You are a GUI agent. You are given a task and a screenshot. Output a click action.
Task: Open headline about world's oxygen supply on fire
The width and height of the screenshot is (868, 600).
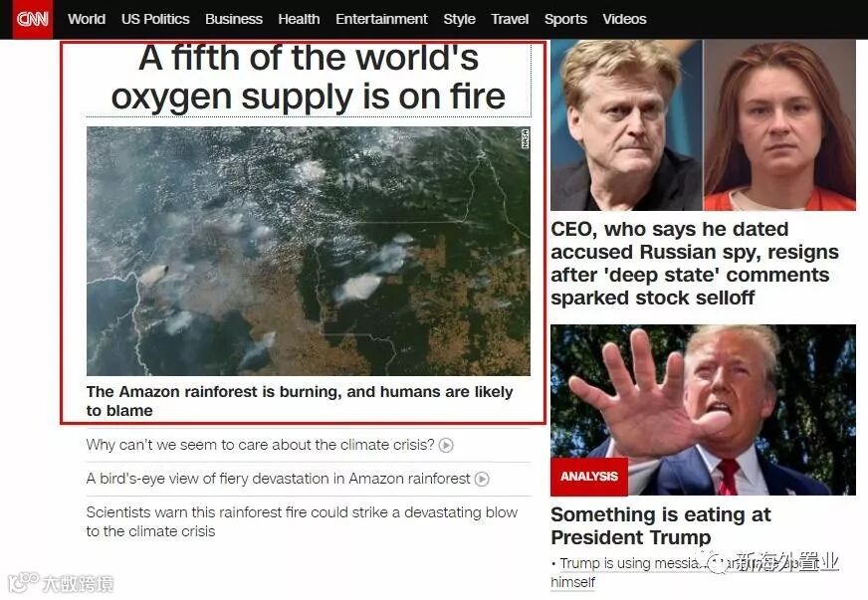(309, 78)
